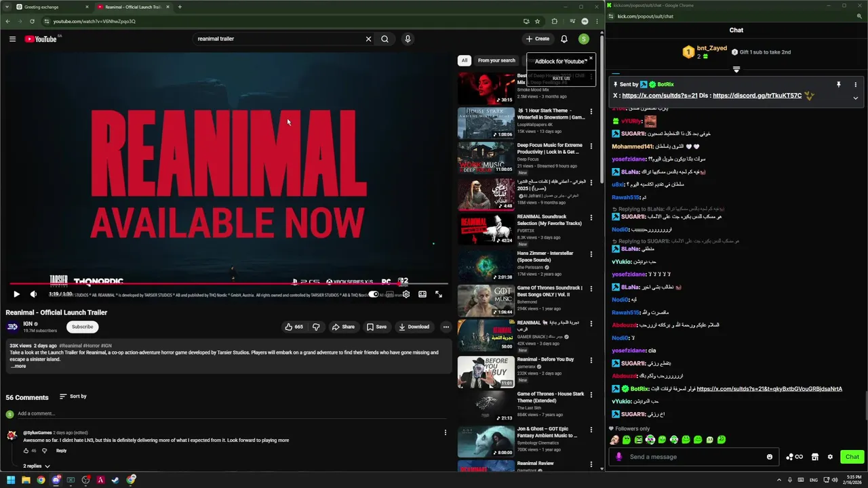Open the x.com/sultds link in pinned message

[659, 96]
